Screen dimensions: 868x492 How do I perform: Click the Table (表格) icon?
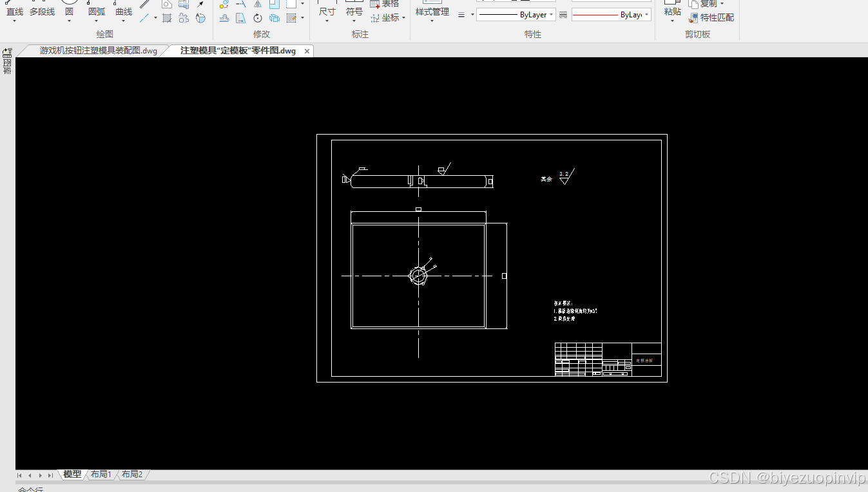(x=375, y=4)
